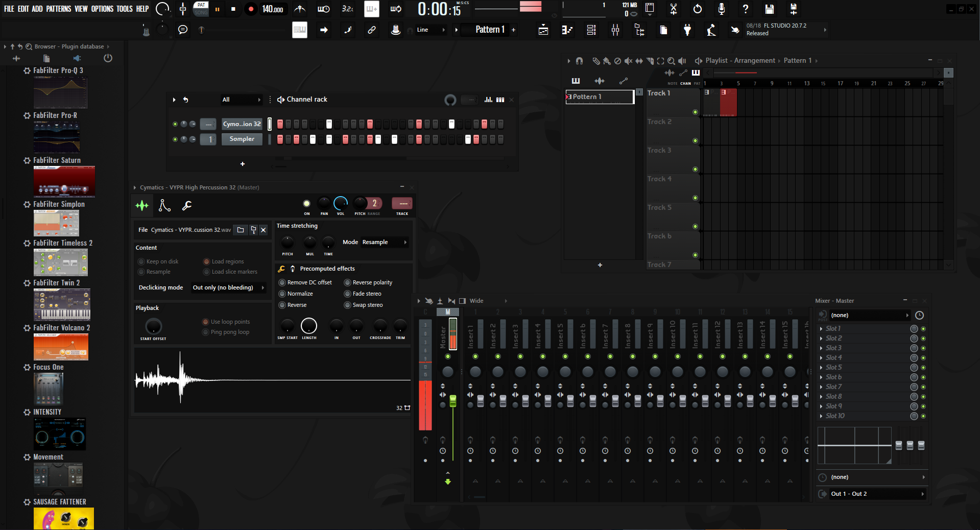Open the Line snap dropdown
Image resolution: width=980 pixels, height=530 pixels.
[x=431, y=30]
